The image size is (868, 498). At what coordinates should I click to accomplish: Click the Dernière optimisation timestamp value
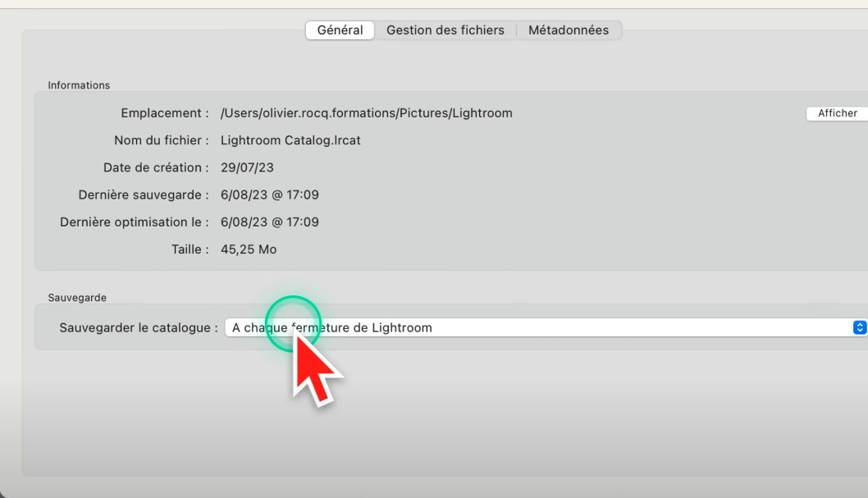coord(270,222)
